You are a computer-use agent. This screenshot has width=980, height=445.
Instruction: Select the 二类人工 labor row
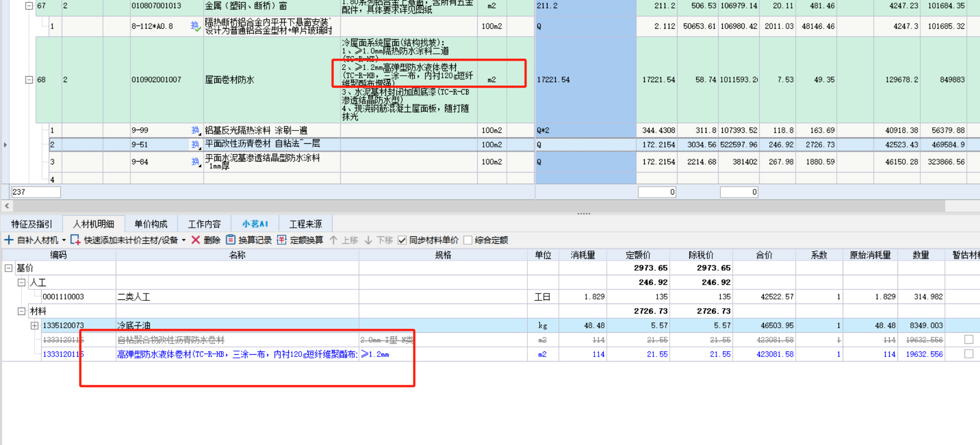(490, 297)
